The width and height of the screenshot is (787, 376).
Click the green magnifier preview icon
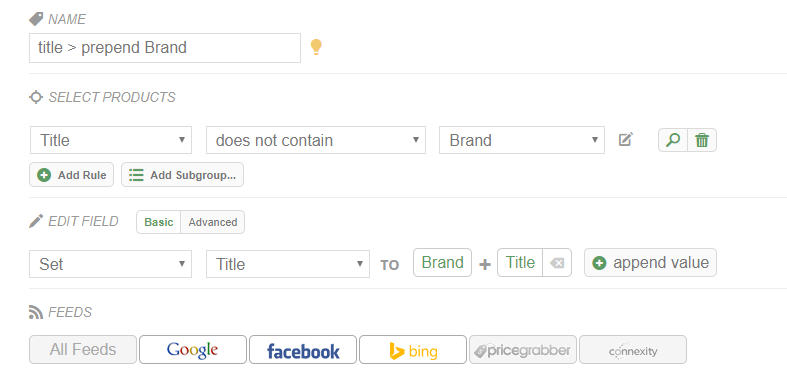pos(673,140)
